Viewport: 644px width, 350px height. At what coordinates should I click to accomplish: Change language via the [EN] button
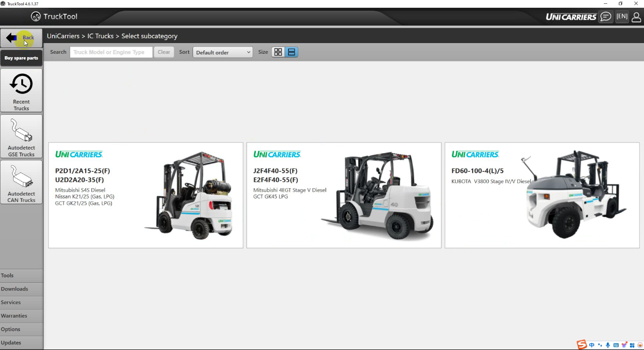622,16
